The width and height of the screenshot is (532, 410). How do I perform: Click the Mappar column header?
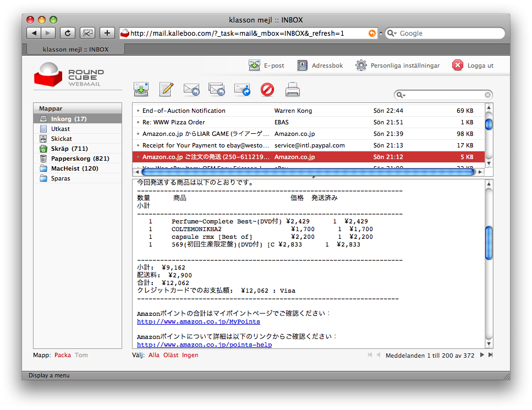pos(78,108)
